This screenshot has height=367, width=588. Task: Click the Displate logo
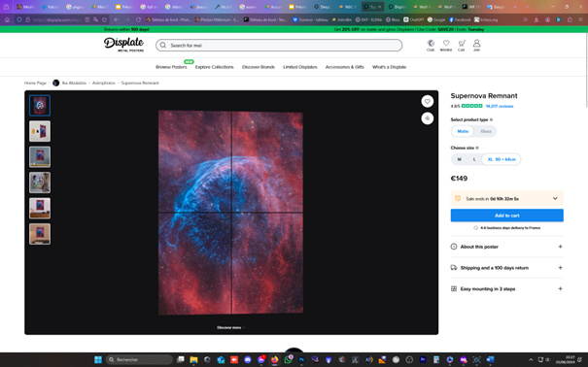pyautogui.click(x=123, y=45)
